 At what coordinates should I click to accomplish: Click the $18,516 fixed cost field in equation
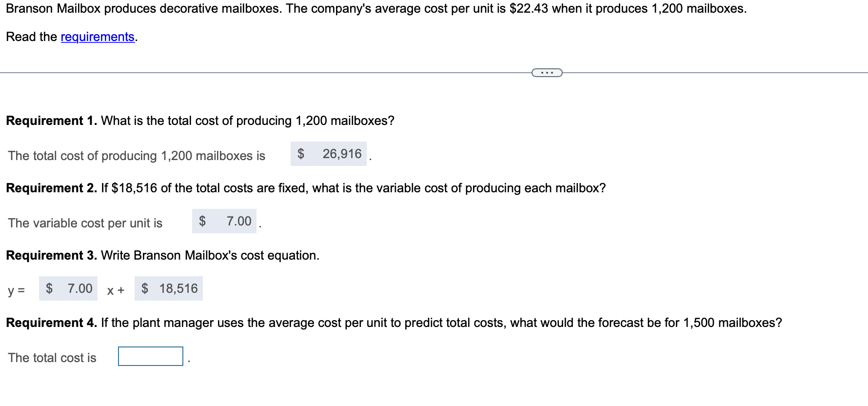pos(168,288)
